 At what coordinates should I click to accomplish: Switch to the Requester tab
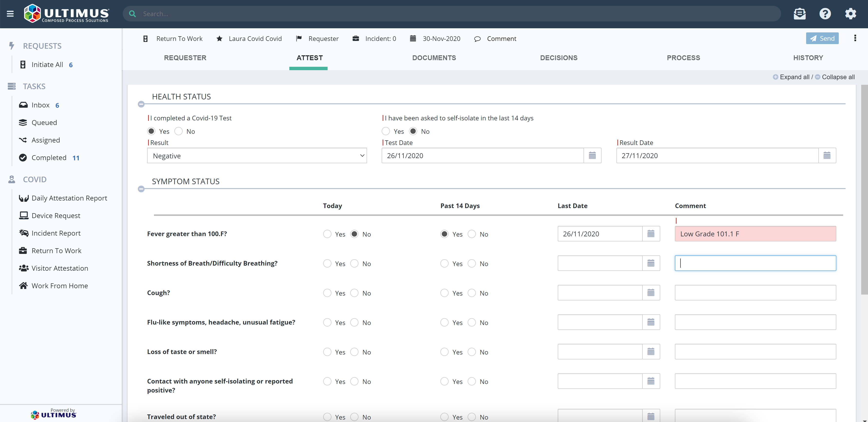pyautogui.click(x=185, y=58)
